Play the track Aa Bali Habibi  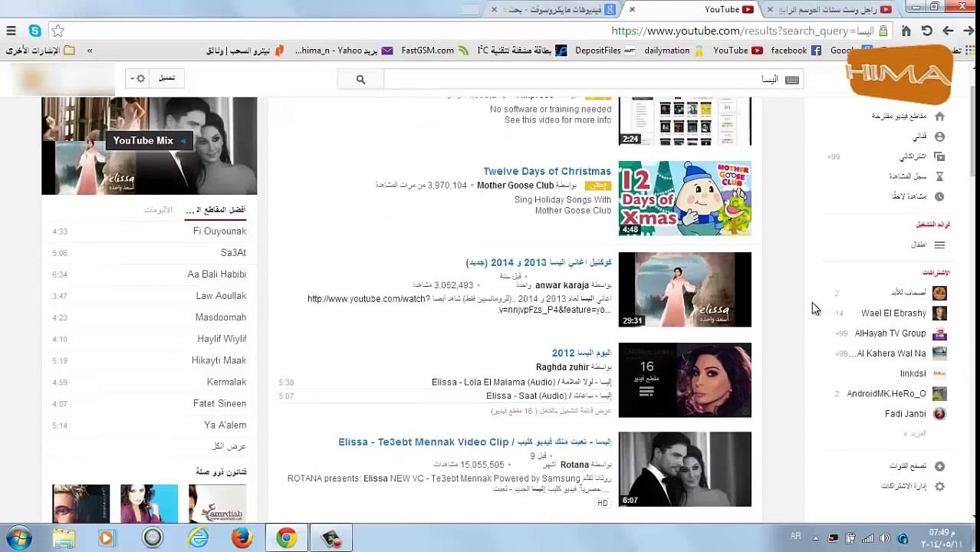pos(217,274)
